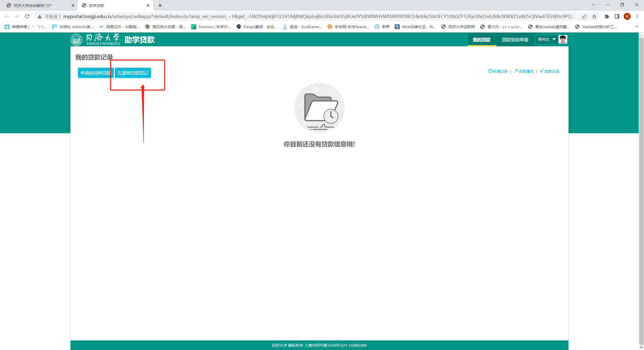Viewport: 644px width, 350px height.
Task: Expand the hidden bookmarks overflow chevron
Action: click(636, 26)
